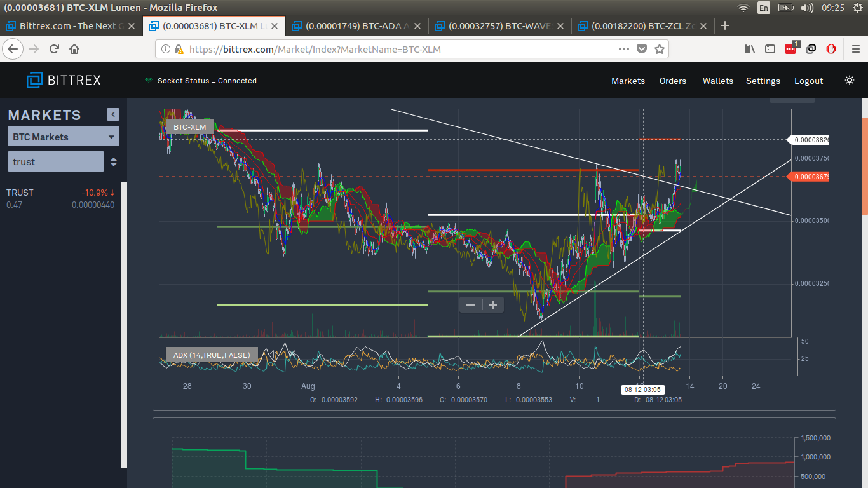Open the system power gear menu
Image resolution: width=868 pixels, height=488 pixels.
coord(858,8)
